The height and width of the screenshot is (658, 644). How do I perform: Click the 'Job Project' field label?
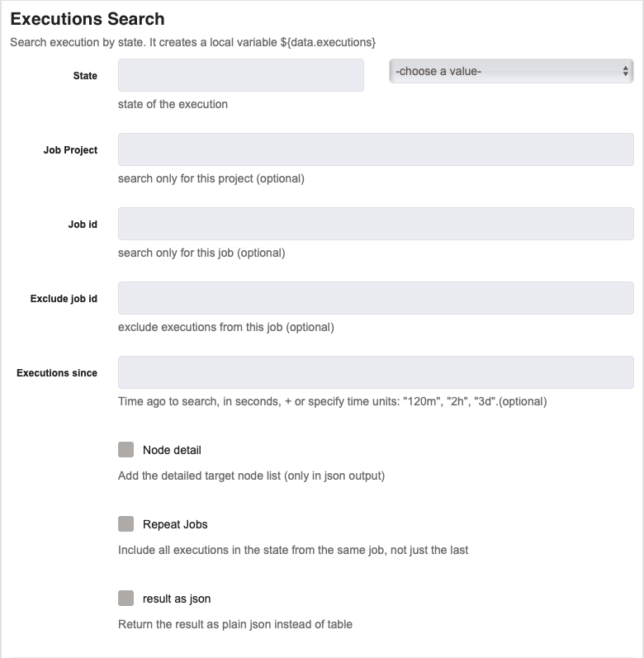coord(70,149)
